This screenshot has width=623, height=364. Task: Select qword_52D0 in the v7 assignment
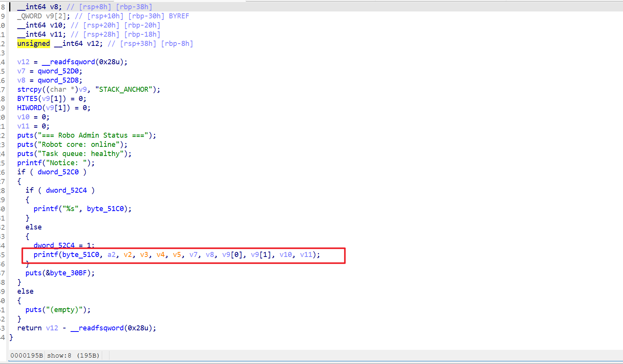pos(58,71)
